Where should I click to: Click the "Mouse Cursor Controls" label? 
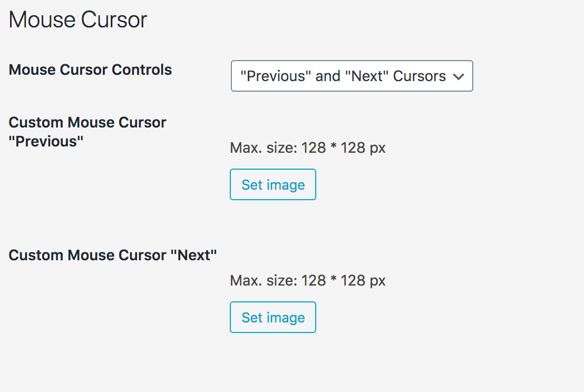point(91,70)
